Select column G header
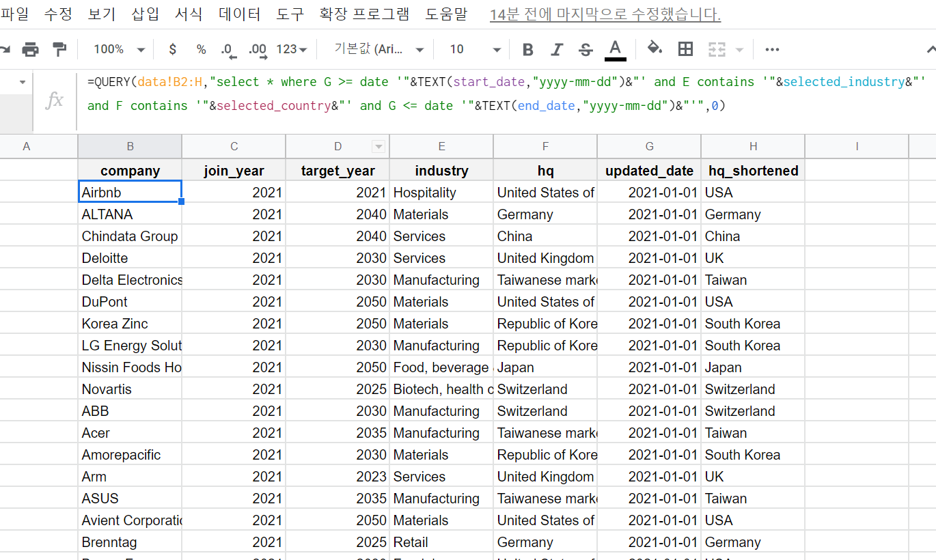This screenshot has height=560, width=936. [x=649, y=146]
